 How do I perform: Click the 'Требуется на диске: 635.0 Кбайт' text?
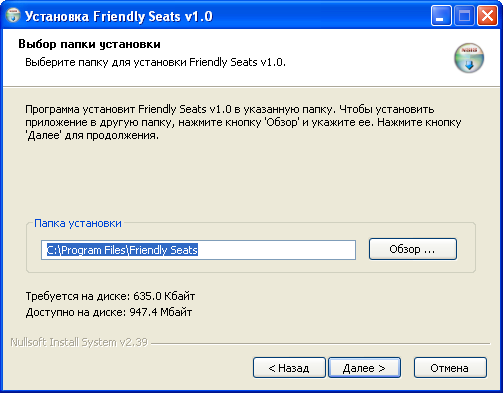tap(110, 296)
